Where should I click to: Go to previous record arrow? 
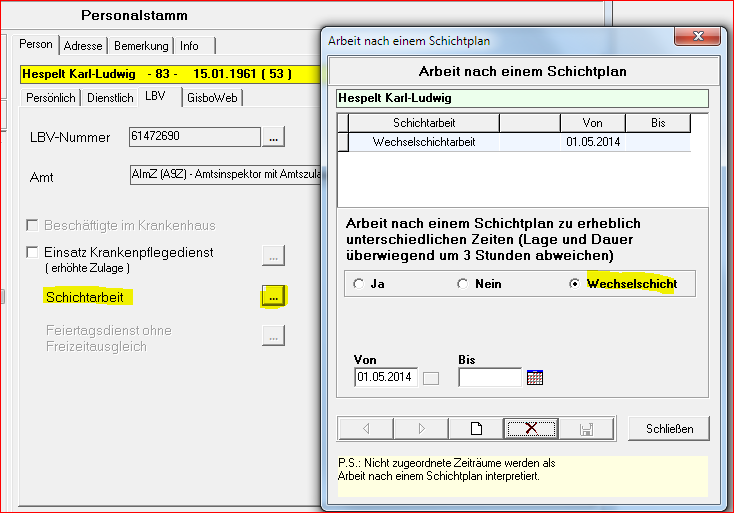click(x=366, y=428)
